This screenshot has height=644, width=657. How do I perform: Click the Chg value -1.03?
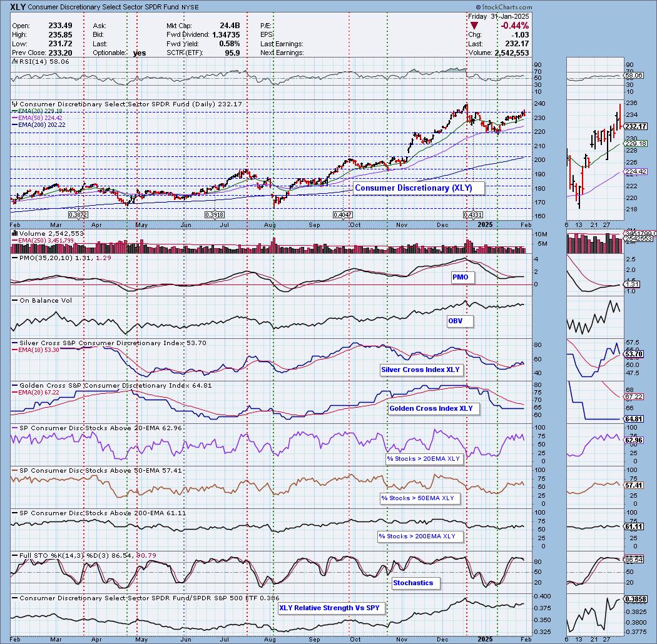[x=521, y=35]
